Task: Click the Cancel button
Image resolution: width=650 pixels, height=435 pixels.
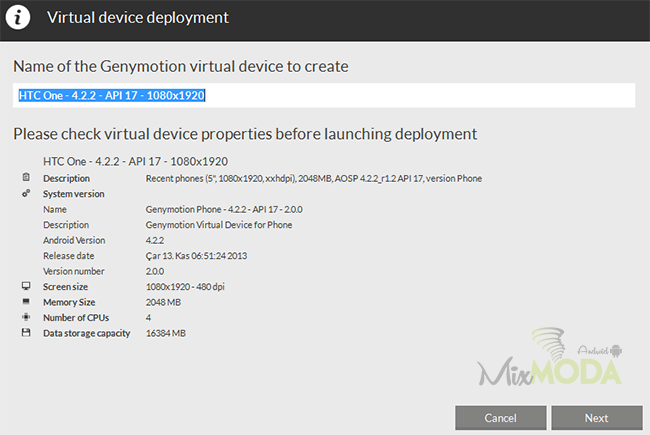Action: click(500, 418)
